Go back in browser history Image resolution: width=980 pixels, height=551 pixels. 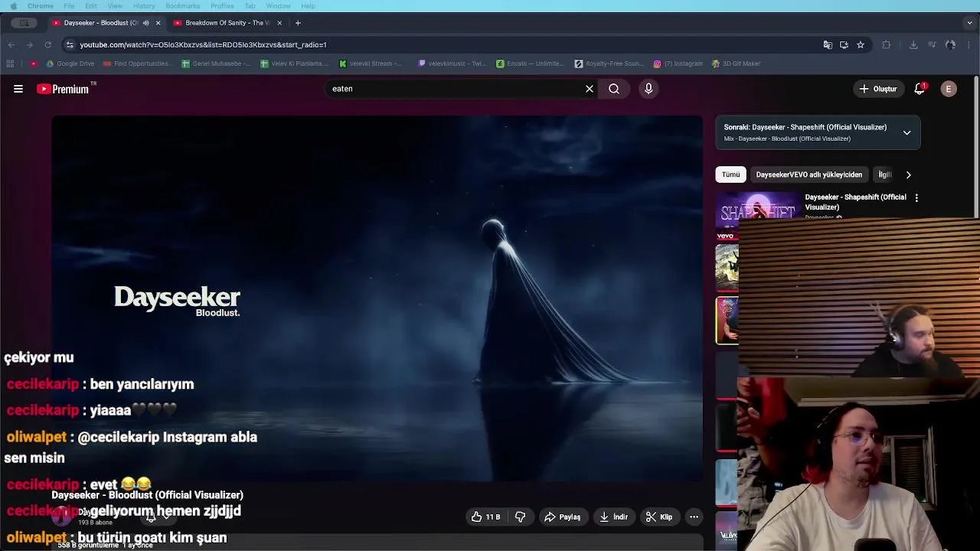pyautogui.click(x=11, y=44)
